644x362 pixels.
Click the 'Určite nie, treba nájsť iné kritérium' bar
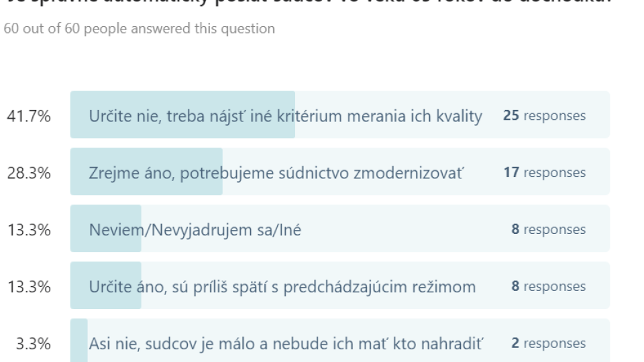(339, 115)
